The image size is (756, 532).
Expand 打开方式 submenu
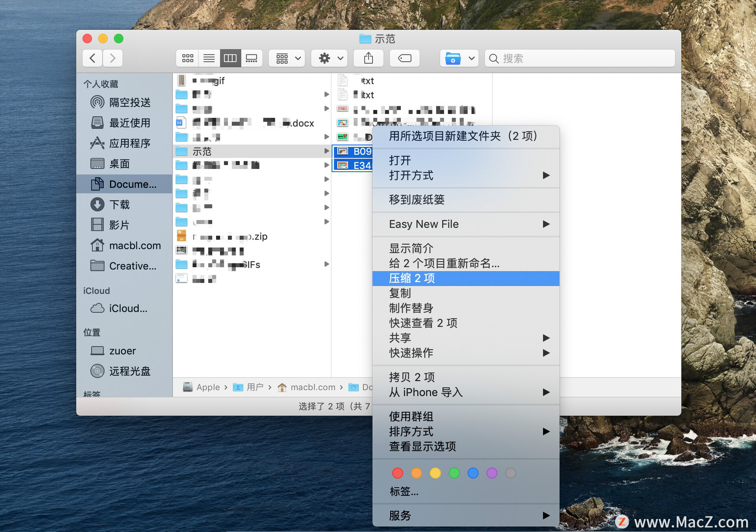click(x=466, y=175)
